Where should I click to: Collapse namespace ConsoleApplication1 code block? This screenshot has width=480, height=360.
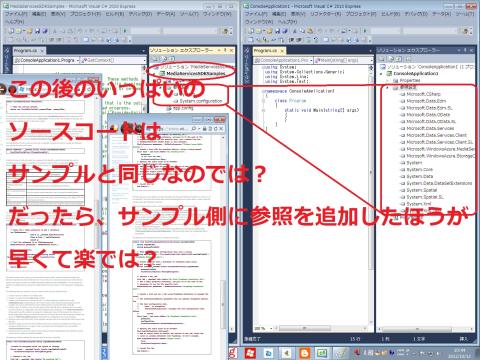tap(263, 91)
